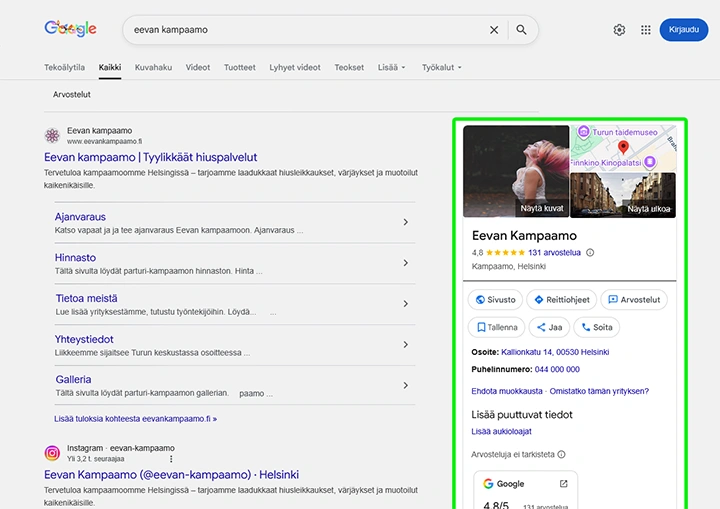Viewport: 720px width, 509px height.
Task: Open the Galleria sitelink
Action: [73, 379]
